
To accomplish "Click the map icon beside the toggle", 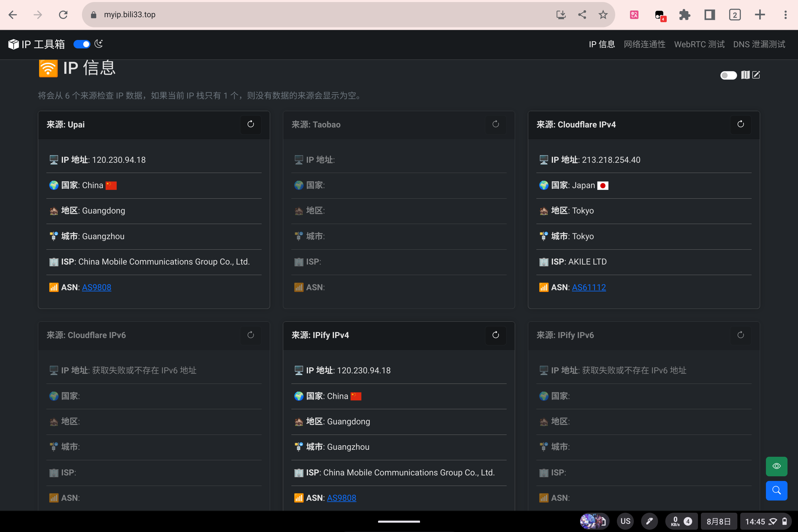I will (745, 75).
